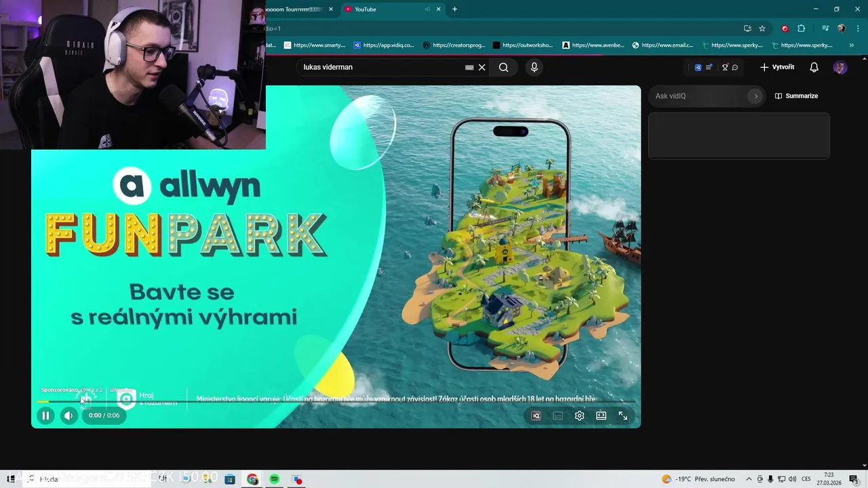868x488 pixels.
Task: Open the Meet Now tray icon
Action: 759,479
